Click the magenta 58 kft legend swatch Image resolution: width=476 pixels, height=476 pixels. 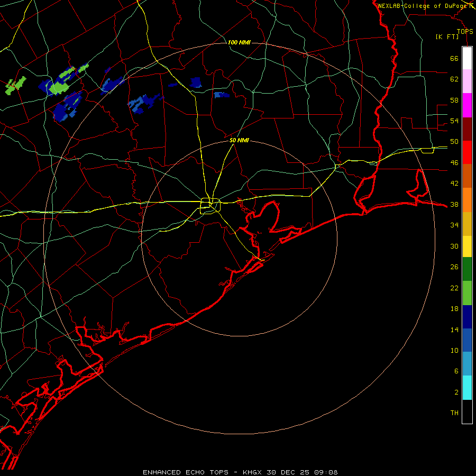(x=467, y=105)
